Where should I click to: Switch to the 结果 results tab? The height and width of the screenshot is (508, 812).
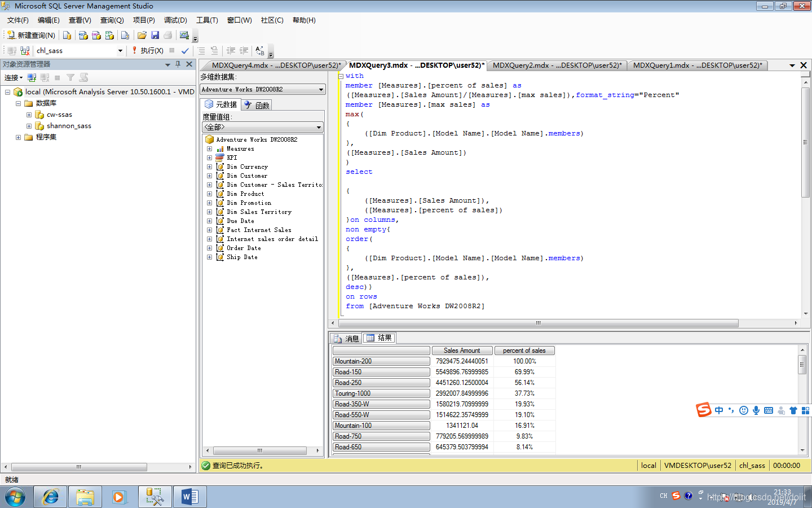click(379, 338)
